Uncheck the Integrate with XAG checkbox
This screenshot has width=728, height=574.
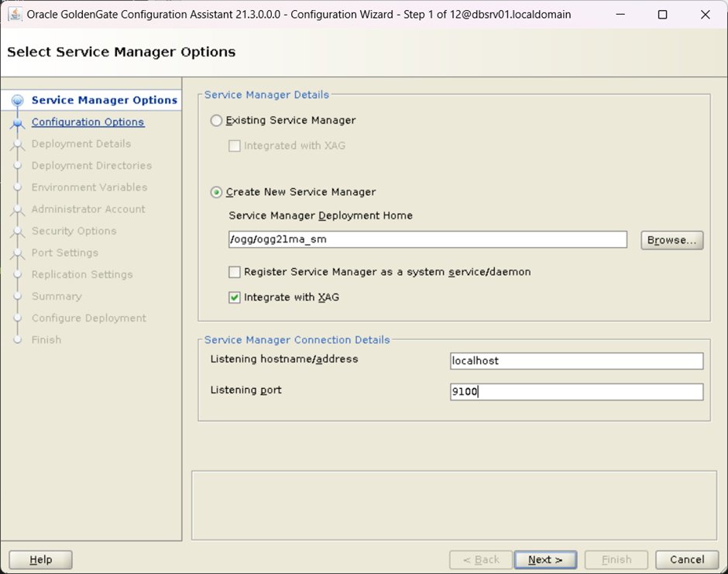pos(235,297)
